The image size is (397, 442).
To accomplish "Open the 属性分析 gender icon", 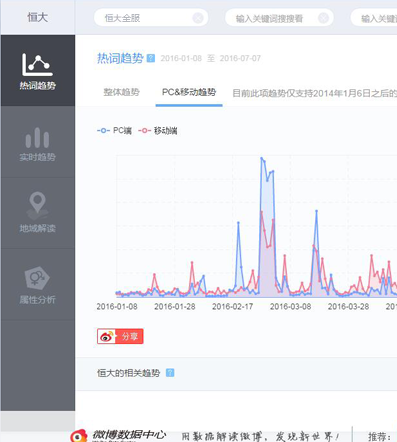I will tap(37, 277).
